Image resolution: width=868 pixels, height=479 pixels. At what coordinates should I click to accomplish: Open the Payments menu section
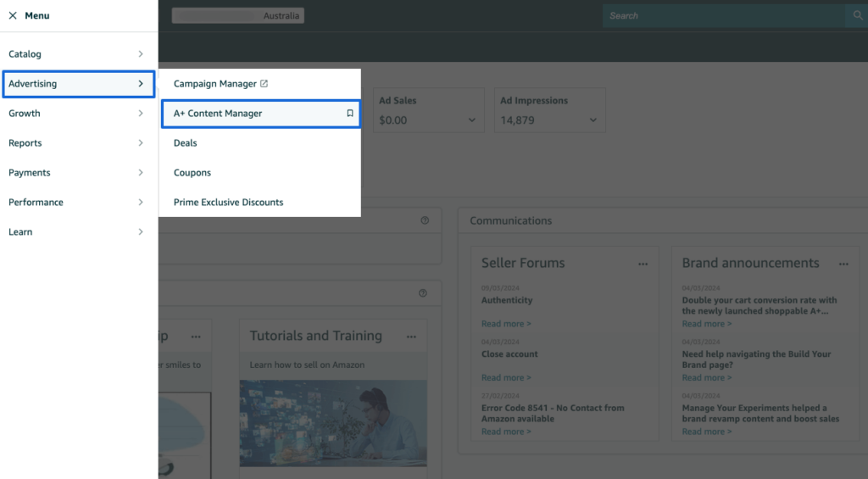[79, 172]
